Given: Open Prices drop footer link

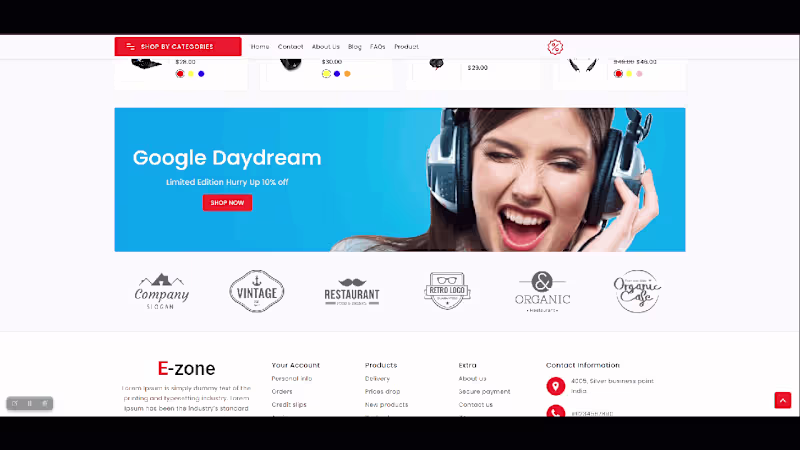Looking at the screenshot, I should click(x=382, y=392).
